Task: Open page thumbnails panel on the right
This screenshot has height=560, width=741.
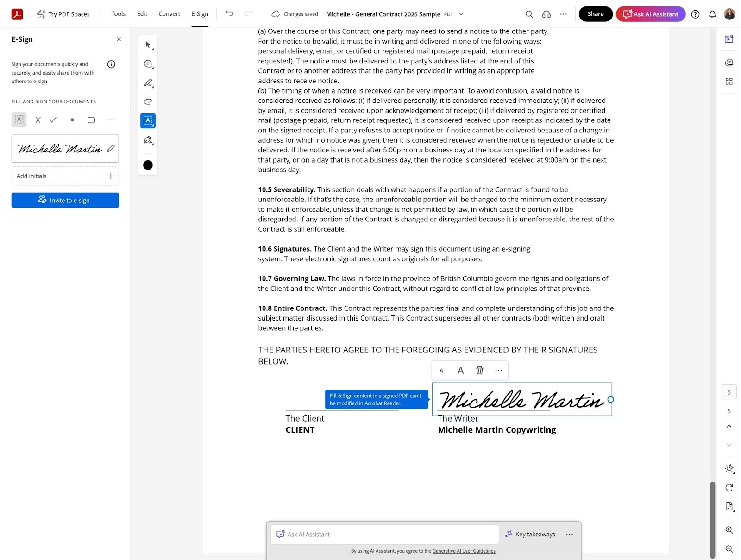Action: [x=729, y=81]
